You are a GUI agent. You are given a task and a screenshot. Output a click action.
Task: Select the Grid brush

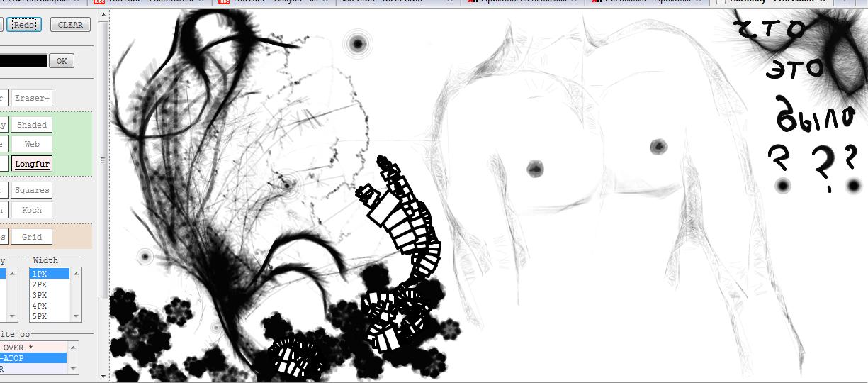point(32,237)
